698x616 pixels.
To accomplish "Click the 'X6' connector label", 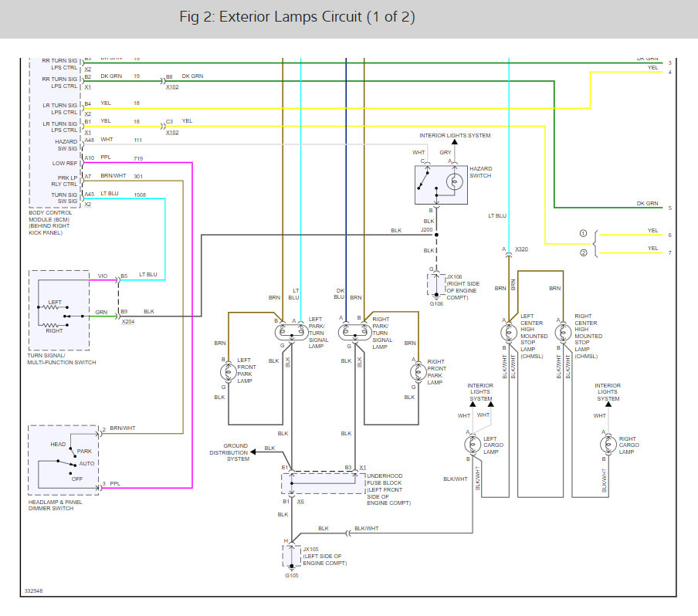I will [x=300, y=502].
